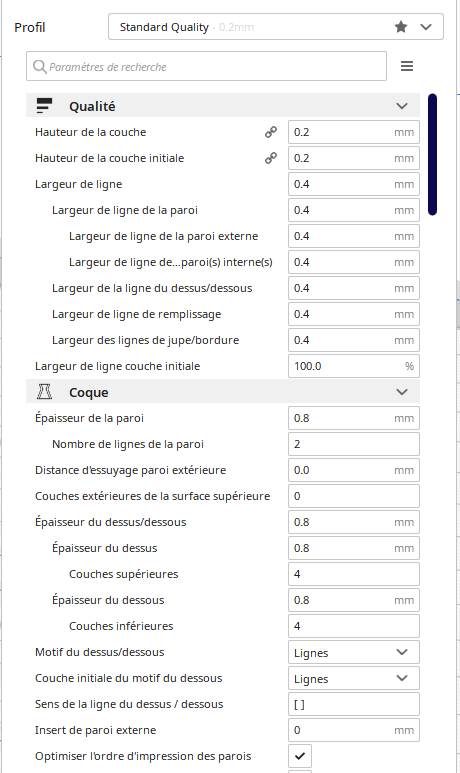Click the Nombre de lignes de la paroi field
The height and width of the screenshot is (773, 460).
[354, 444]
